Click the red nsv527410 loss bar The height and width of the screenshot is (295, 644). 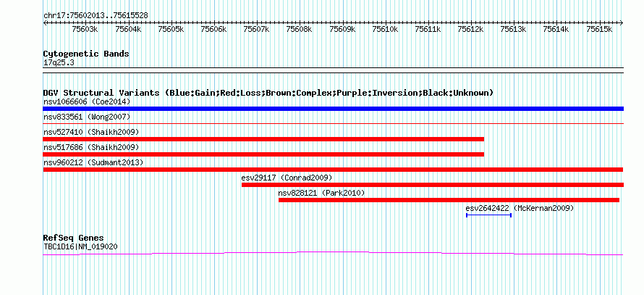(x=263, y=139)
